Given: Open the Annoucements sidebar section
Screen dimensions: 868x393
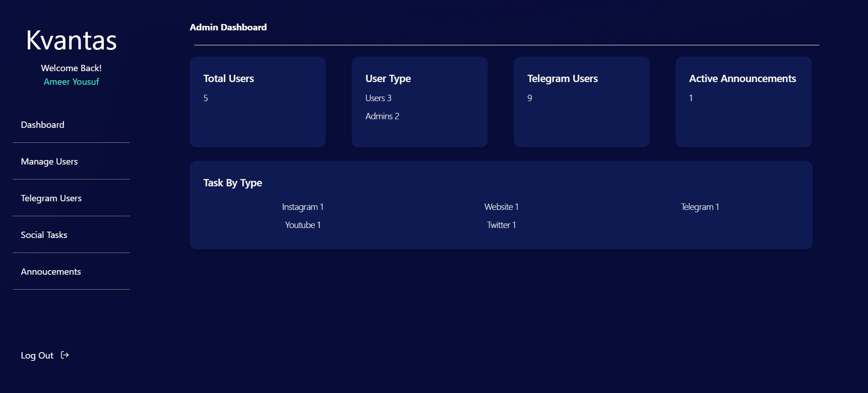Looking at the screenshot, I should click(51, 272).
